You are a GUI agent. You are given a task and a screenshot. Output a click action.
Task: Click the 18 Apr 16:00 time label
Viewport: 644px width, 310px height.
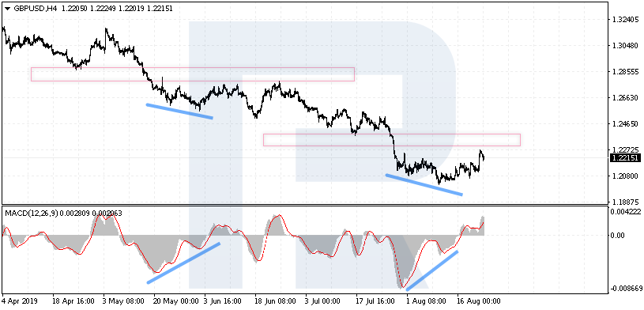coord(74,301)
